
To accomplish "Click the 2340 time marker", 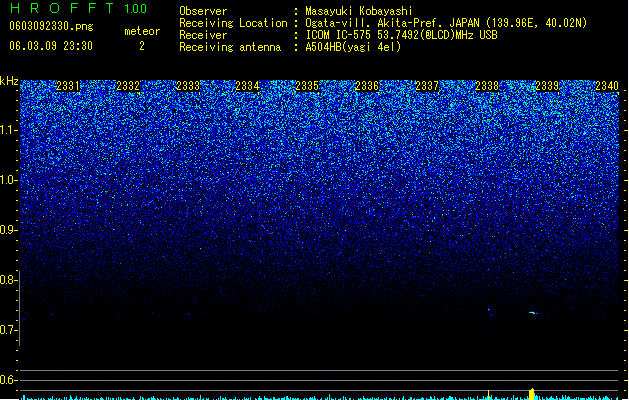I will coord(607,86).
